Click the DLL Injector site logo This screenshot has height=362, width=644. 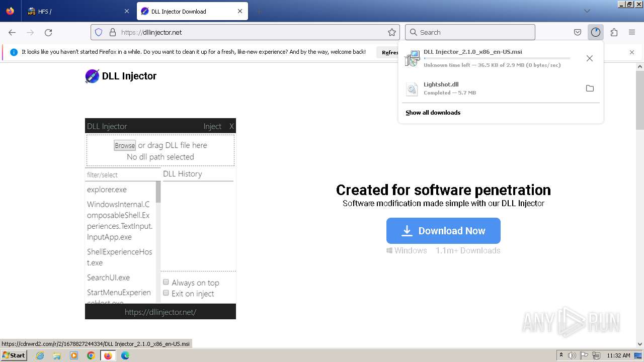pos(121,76)
